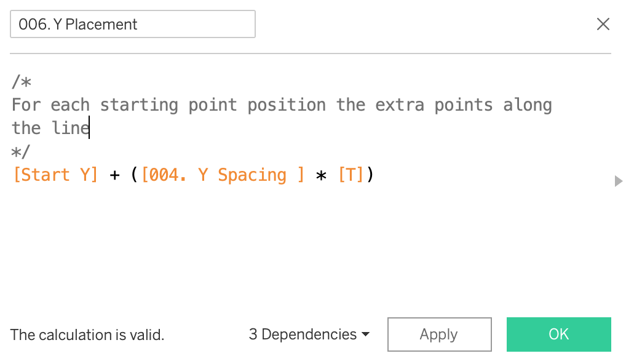The height and width of the screenshot is (364, 626).
Task: Click the closing parenthesis after [T]
Action: click(370, 175)
